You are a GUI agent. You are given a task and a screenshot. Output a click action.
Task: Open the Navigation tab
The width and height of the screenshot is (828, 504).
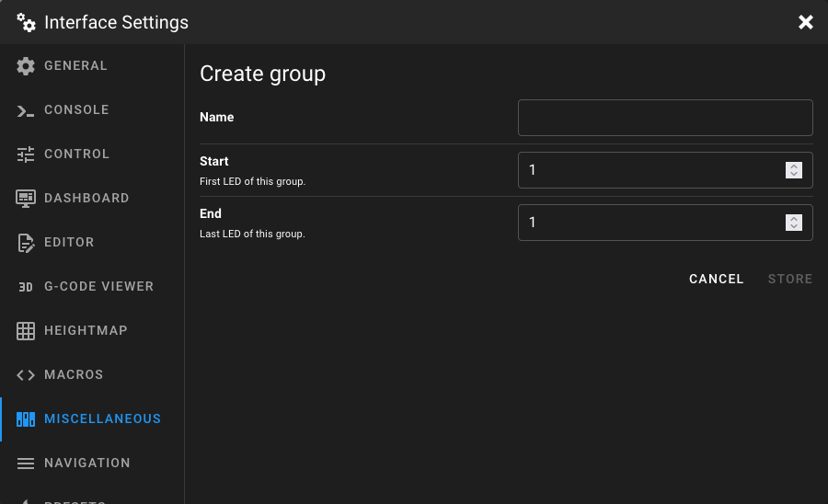click(x=93, y=463)
